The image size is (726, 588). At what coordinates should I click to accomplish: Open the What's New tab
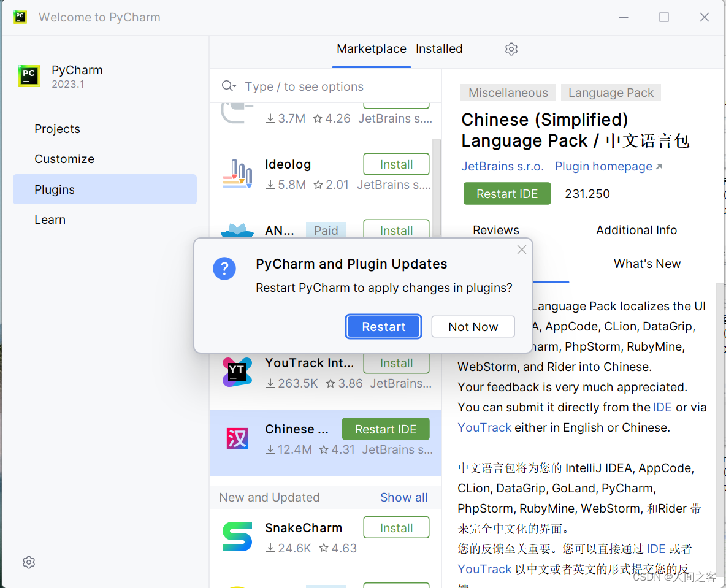pos(647,264)
